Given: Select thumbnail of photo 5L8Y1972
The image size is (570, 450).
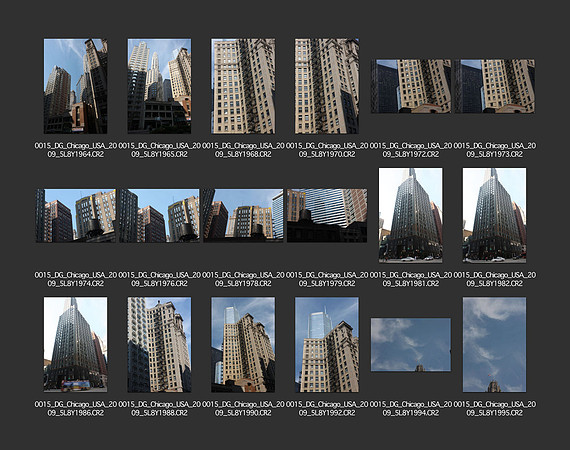Looking at the screenshot, I should click(x=411, y=86).
